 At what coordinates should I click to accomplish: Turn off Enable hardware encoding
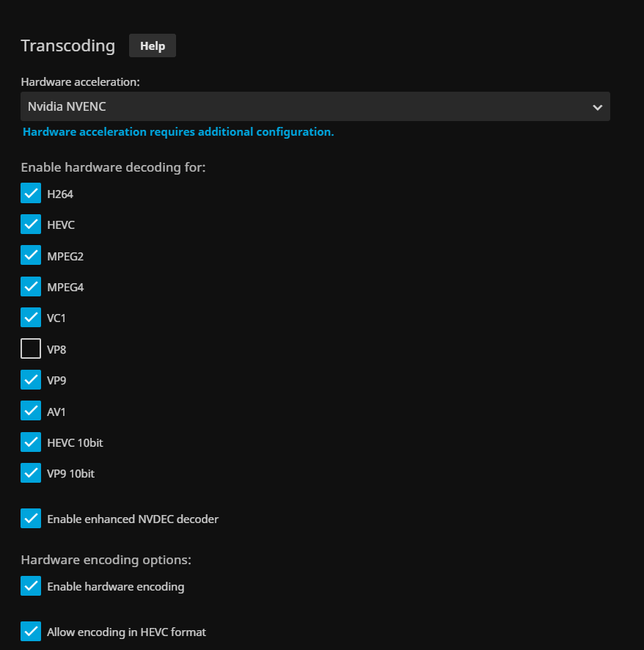pos(31,586)
